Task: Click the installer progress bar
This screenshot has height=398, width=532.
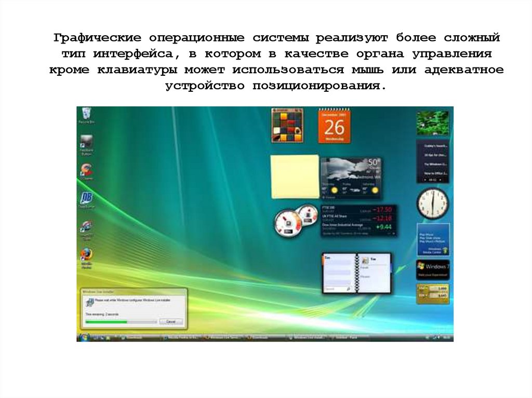Action: (x=121, y=322)
